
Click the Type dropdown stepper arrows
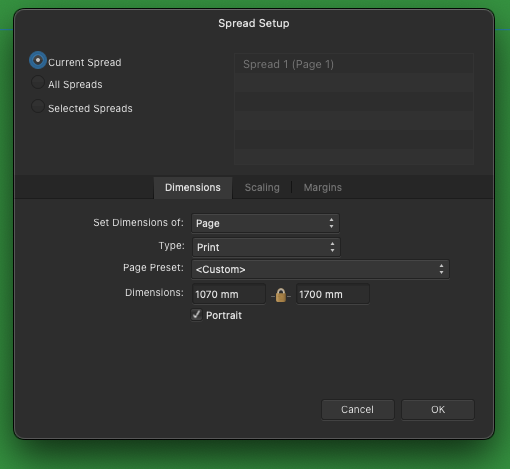332,247
